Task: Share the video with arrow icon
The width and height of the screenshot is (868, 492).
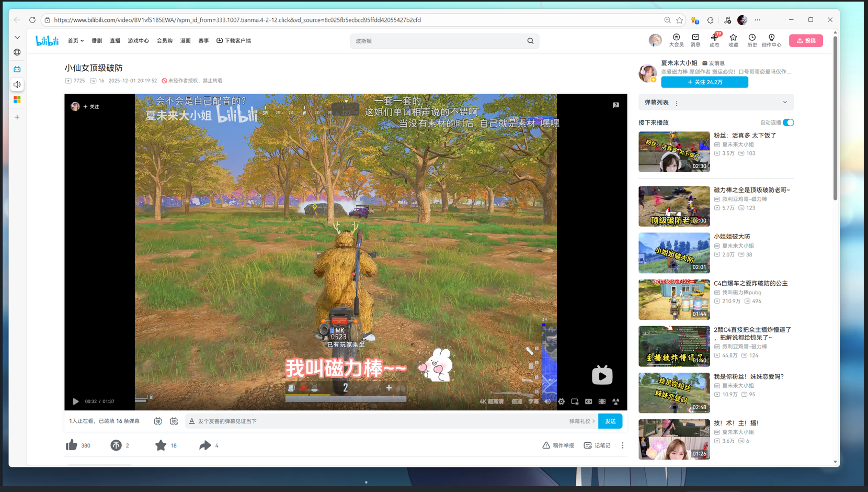Action: [205, 445]
